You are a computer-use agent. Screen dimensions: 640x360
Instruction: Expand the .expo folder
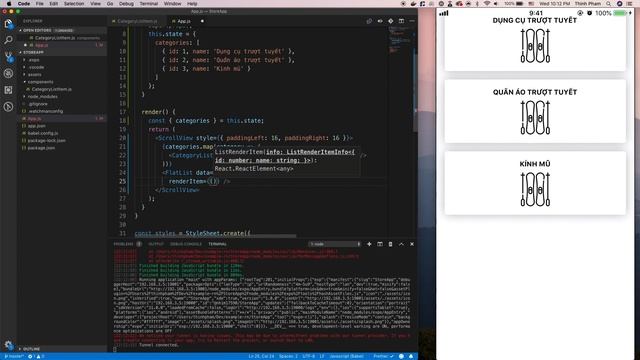click(34, 60)
